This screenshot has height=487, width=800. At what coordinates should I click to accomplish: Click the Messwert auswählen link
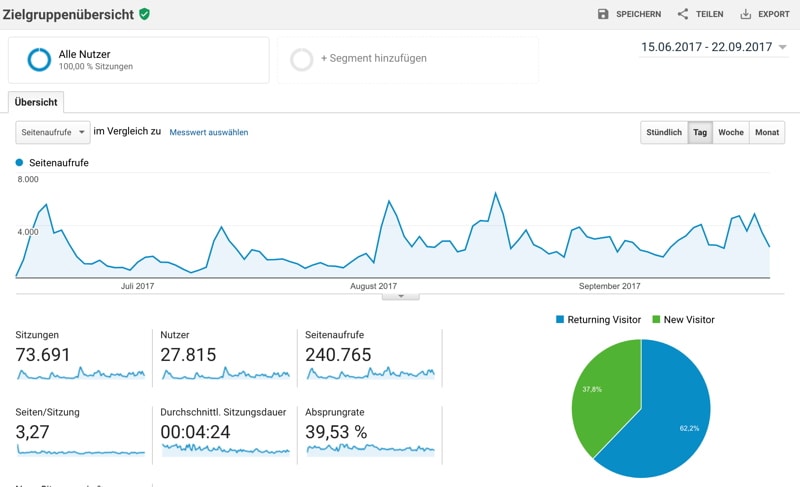(208, 132)
